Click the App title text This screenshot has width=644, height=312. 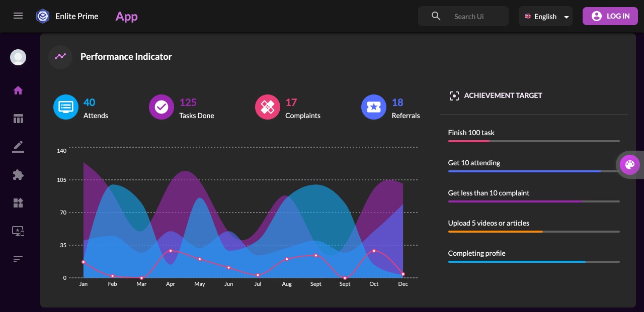pos(127,17)
